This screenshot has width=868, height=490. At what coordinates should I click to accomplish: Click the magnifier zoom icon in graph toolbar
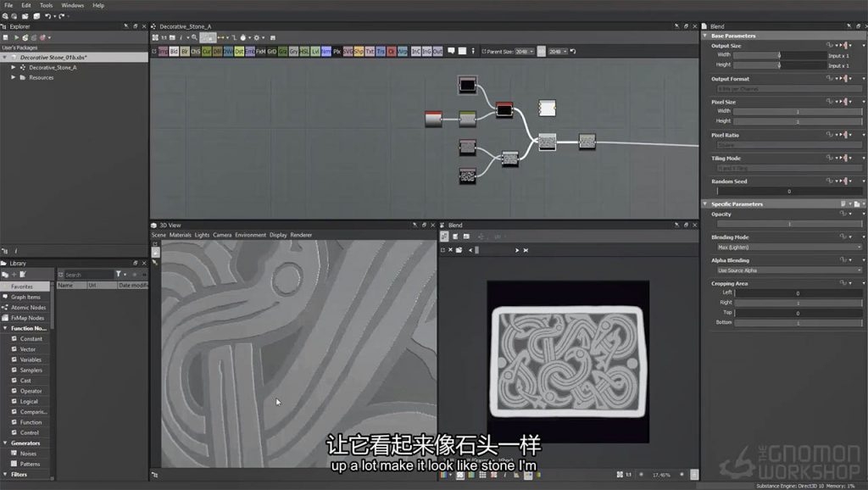point(194,37)
